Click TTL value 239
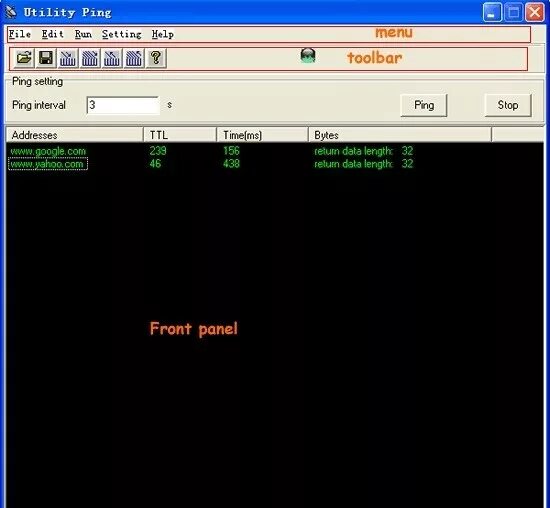Screen dimensions: 550x508 158,151
